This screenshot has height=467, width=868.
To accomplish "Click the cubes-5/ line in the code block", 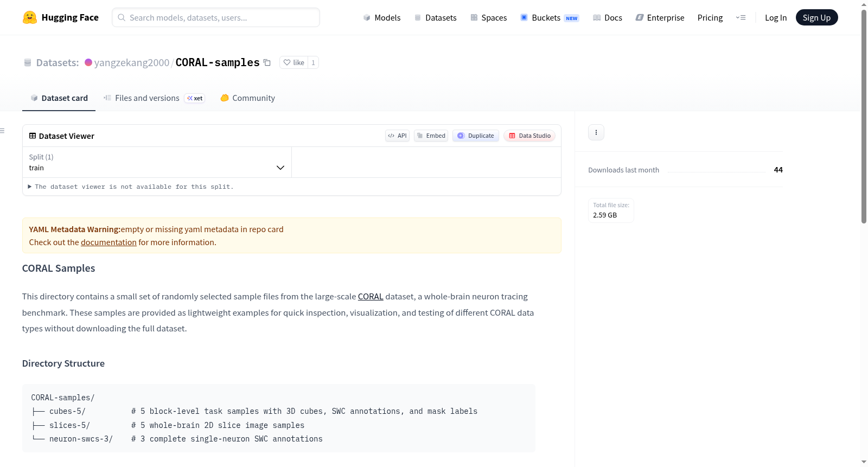I will [x=254, y=411].
